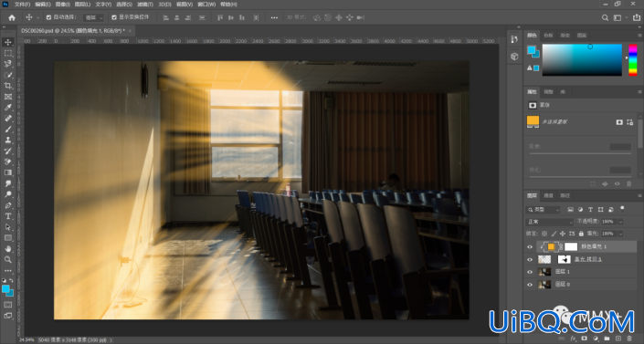Open the Layers panel flyout menu
Image resolution: width=644 pixels, height=344 pixels.
(639, 196)
